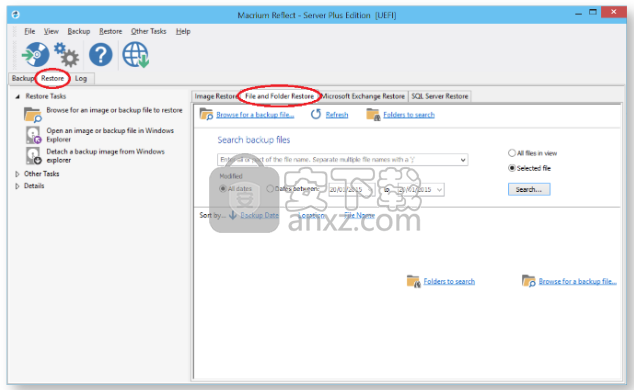Expand the Other Tasks section

coord(17,174)
